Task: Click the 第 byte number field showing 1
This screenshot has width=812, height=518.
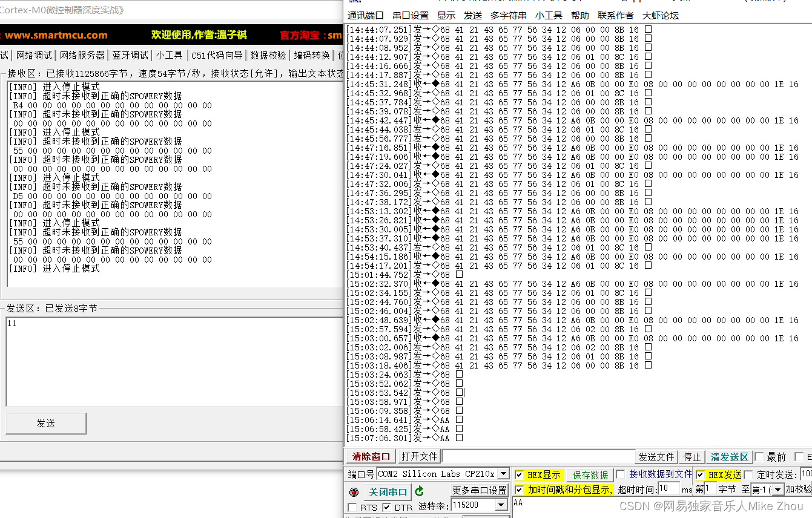Action: pos(710,489)
